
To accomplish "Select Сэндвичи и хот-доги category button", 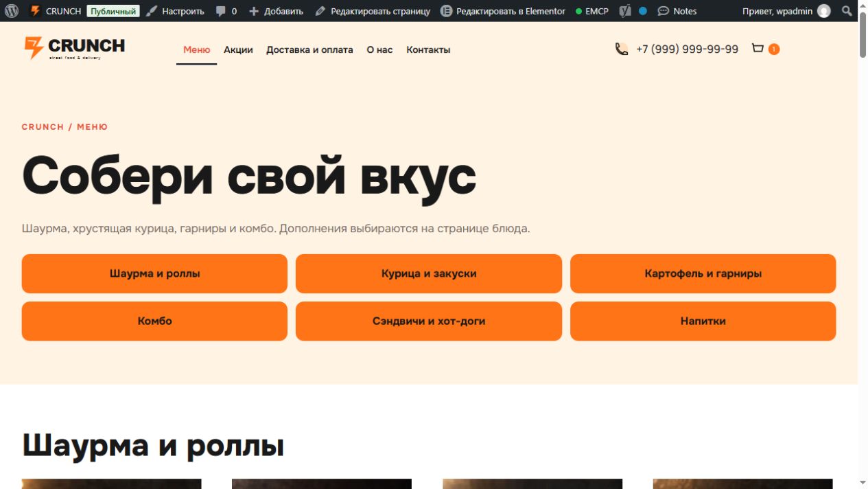I will pos(429,321).
